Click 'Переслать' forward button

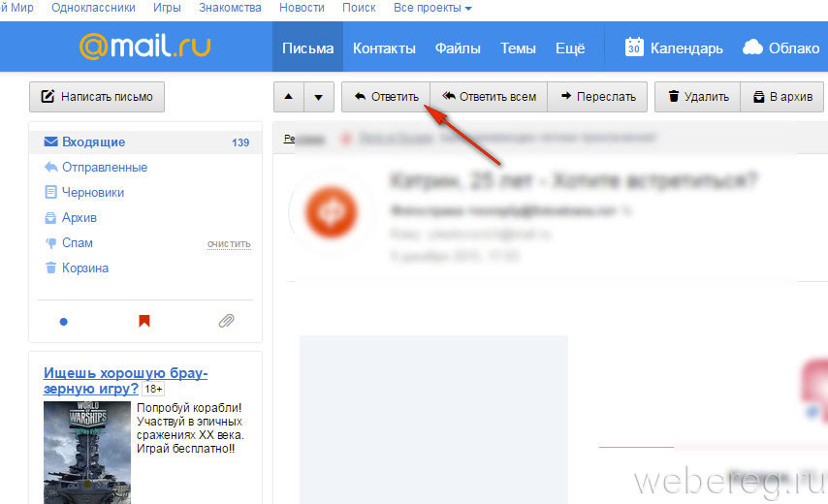[597, 97]
